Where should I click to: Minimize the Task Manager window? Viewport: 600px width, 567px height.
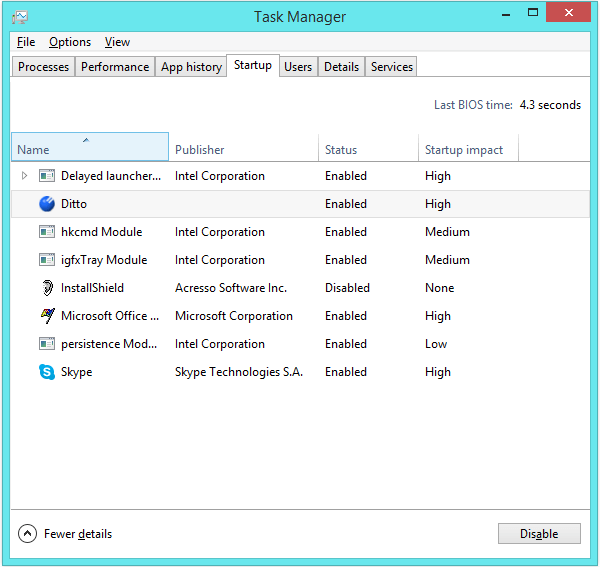(506, 15)
